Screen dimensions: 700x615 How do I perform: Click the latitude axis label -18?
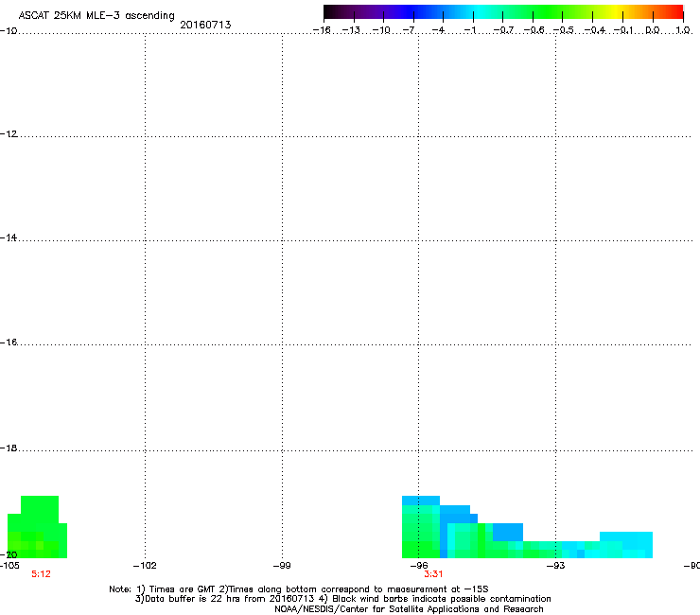tap(9, 448)
